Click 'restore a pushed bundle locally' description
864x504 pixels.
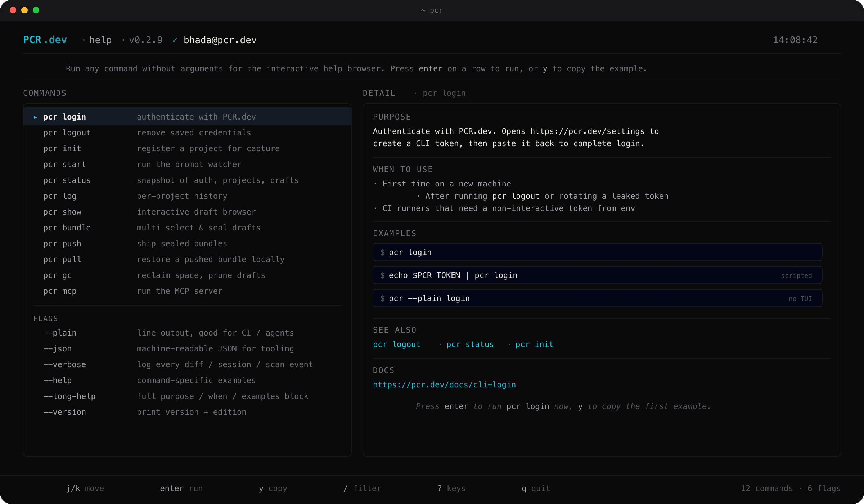pyautogui.click(x=211, y=259)
